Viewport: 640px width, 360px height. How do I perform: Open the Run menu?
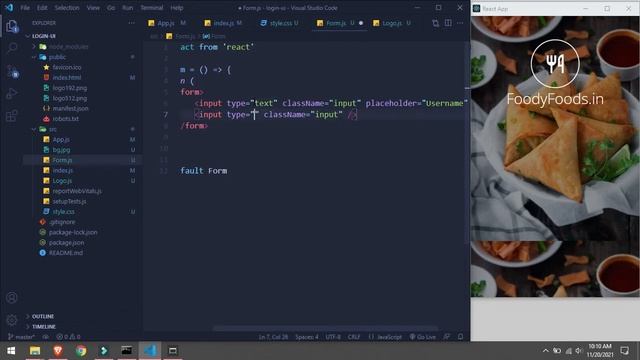(128, 8)
